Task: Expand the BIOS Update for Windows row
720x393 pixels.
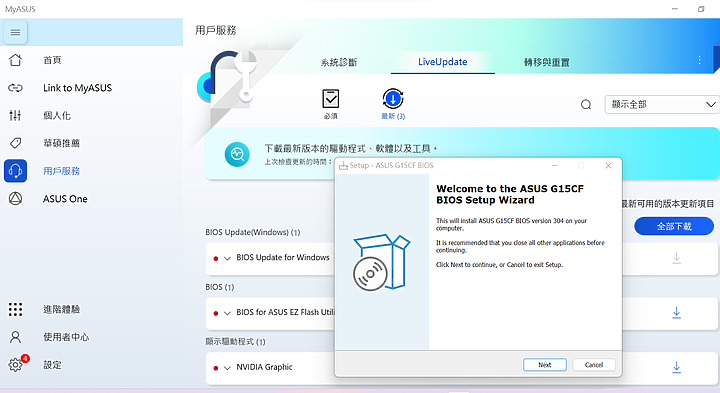Action: [227, 258]
